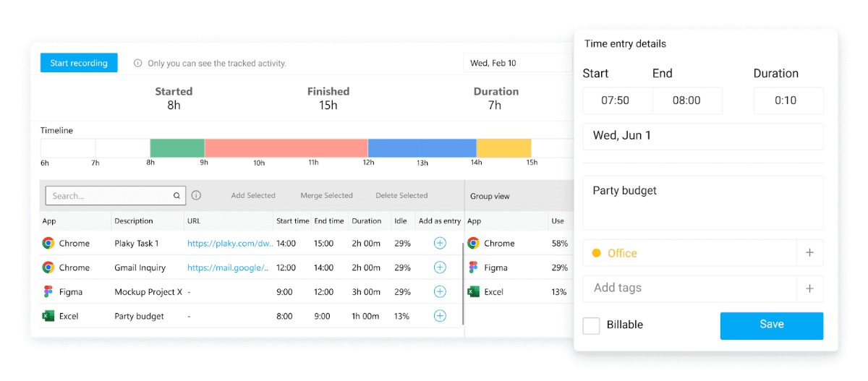Click plus icon next to Add tags

(x=809, y=288)
